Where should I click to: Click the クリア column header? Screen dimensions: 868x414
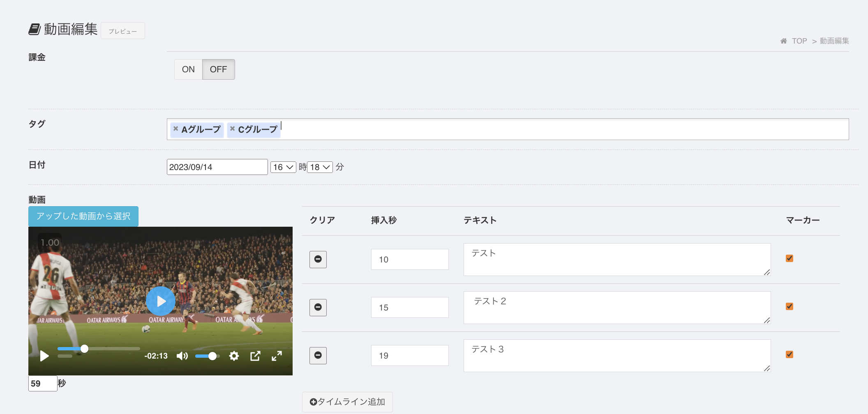click(x=322, y=220)
